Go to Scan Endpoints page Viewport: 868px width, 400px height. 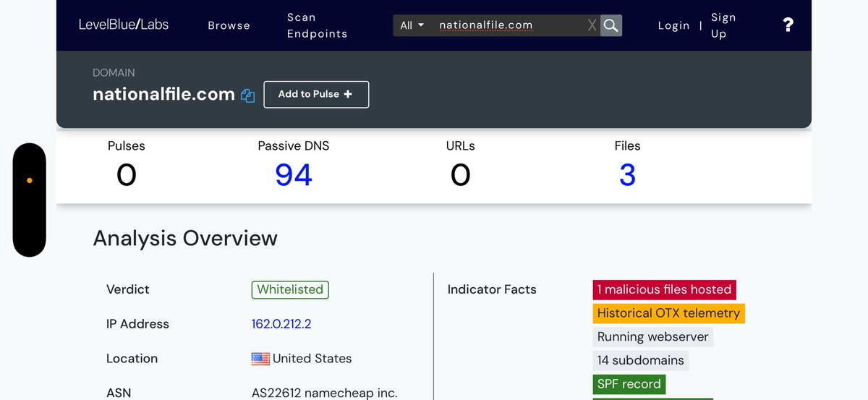[x=317, y=25]
